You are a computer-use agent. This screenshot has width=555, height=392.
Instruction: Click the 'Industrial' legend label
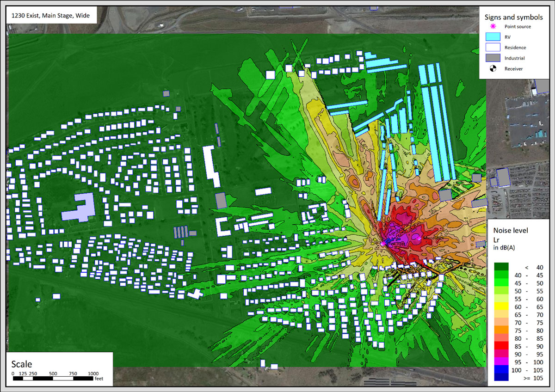[514, 58]
